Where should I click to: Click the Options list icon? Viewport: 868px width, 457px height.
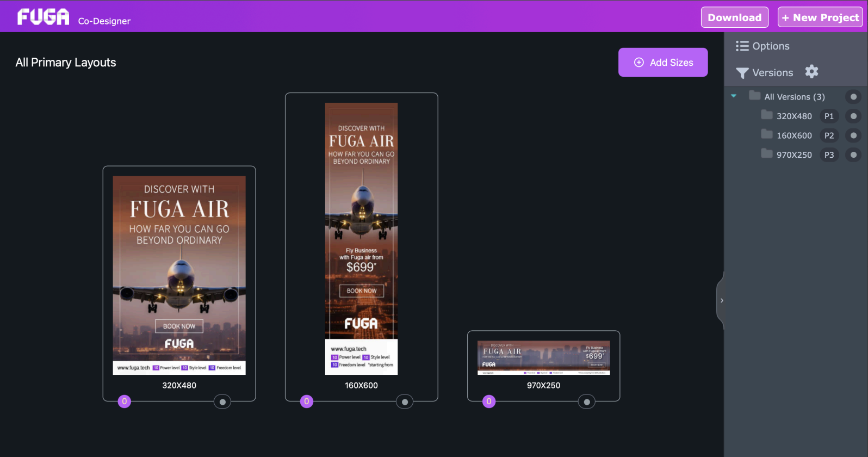[742, 46]
